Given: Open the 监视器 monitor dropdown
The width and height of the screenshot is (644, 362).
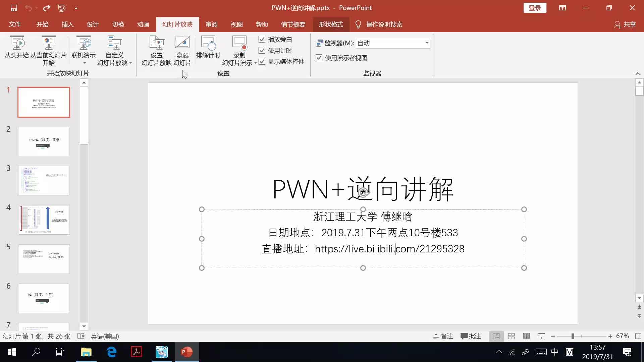Looking at the screenshot, I should pos(427,43).
